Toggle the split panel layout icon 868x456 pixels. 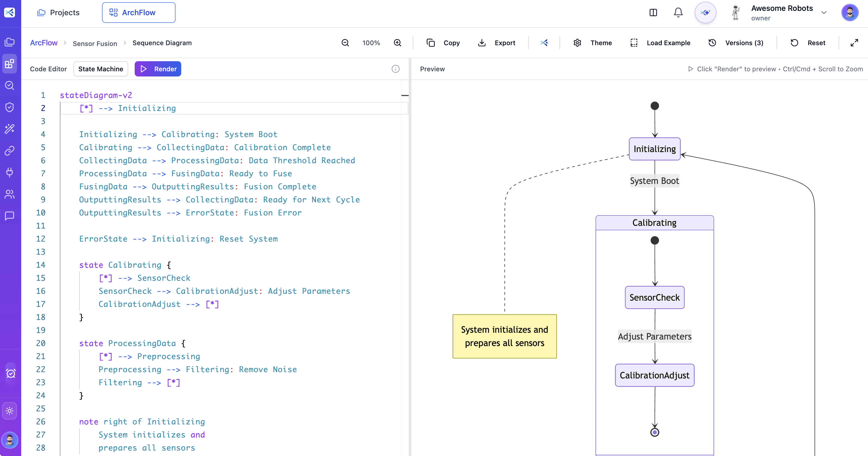click(653, 13)
